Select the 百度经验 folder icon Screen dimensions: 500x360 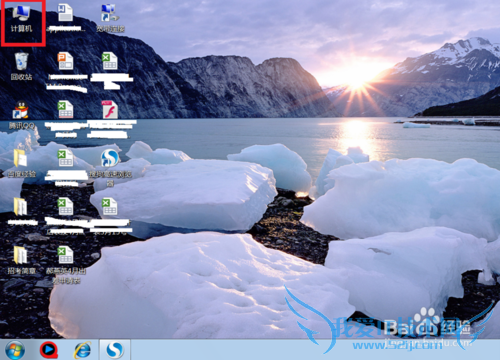[20, 158]
